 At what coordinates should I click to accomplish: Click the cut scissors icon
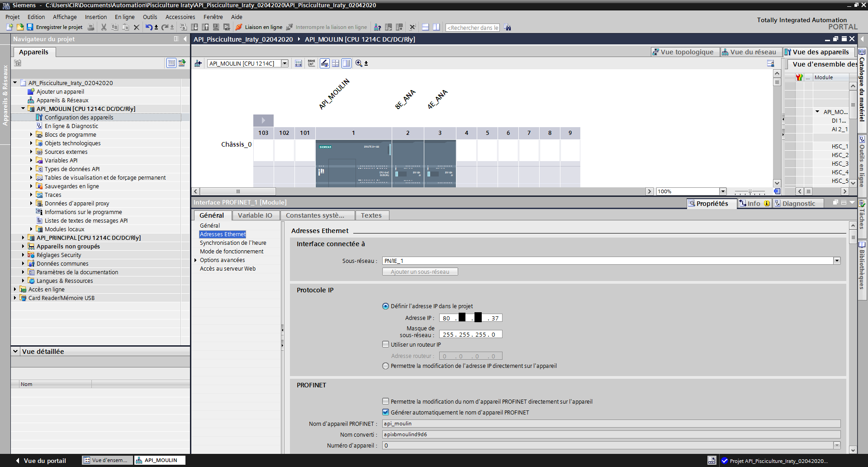tap(104, 27)
